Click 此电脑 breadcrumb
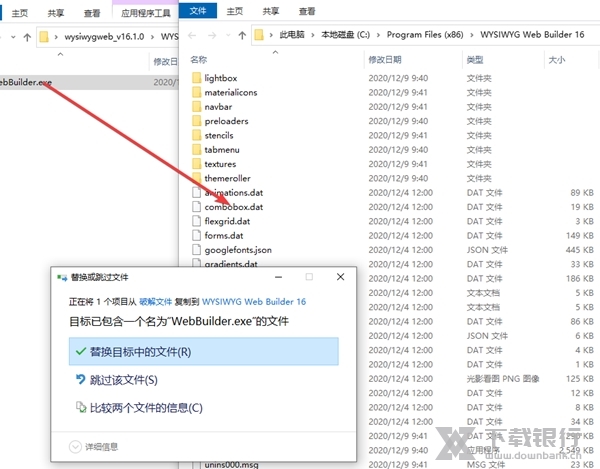 click(292, 35)
